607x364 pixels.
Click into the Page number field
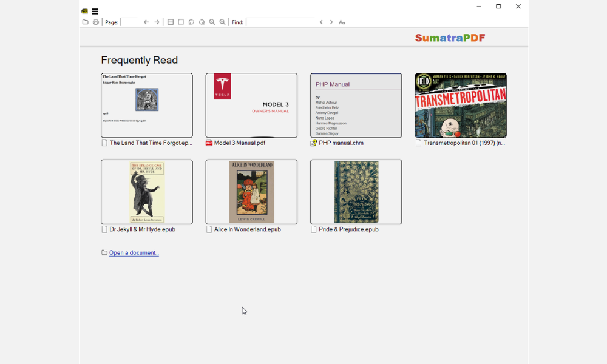129,22
